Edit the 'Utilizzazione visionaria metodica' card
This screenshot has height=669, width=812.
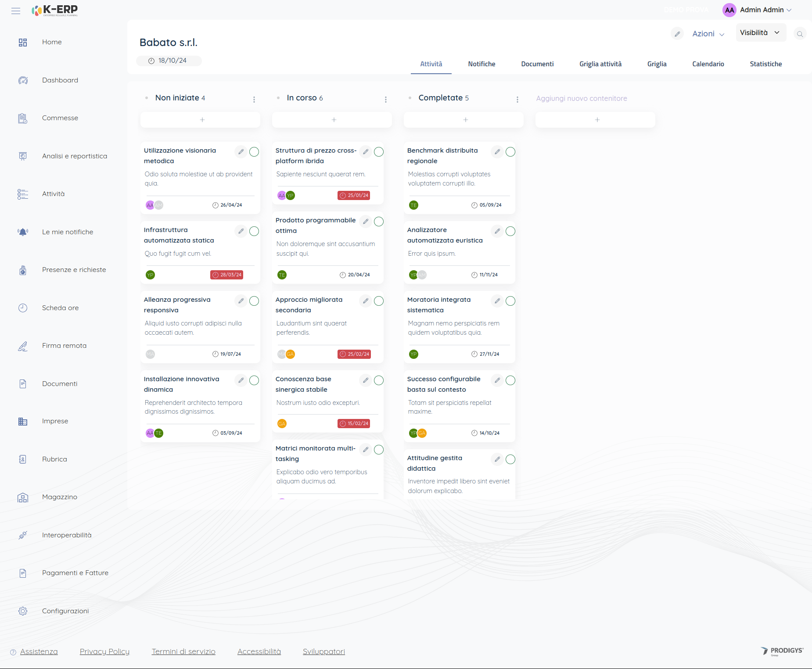click(241, 152)
